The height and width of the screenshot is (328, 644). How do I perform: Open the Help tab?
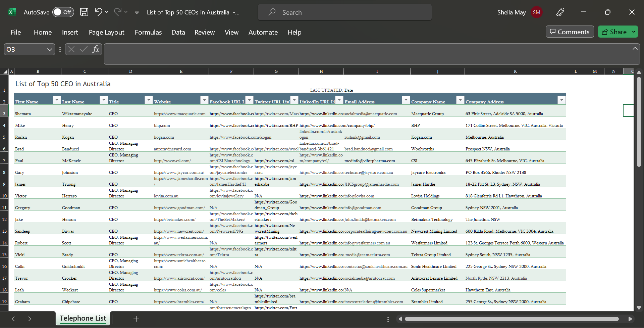[x=294, y=32]
